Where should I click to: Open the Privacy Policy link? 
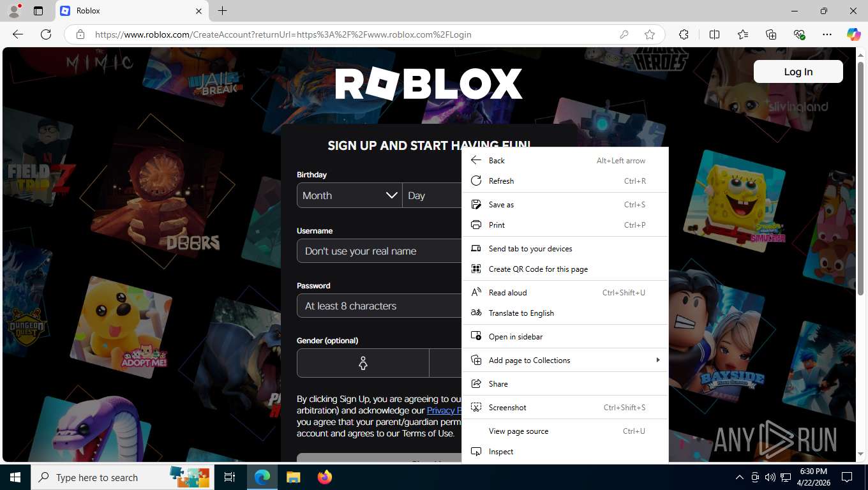coord(444,410)
